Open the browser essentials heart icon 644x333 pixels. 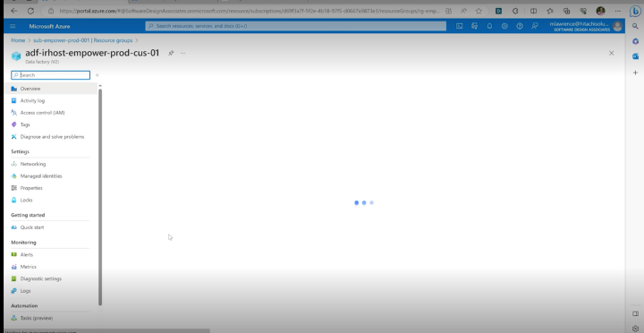click(x=583, y=11)
